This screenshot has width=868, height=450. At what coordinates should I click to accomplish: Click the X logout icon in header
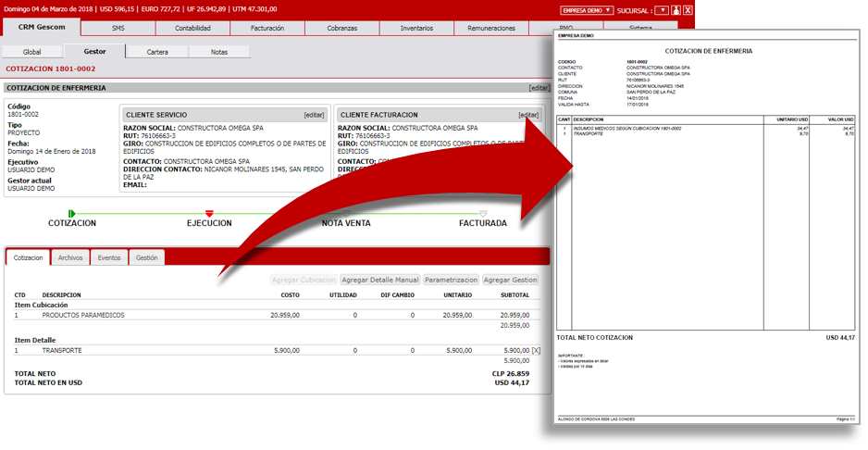[x=688, y=10]
